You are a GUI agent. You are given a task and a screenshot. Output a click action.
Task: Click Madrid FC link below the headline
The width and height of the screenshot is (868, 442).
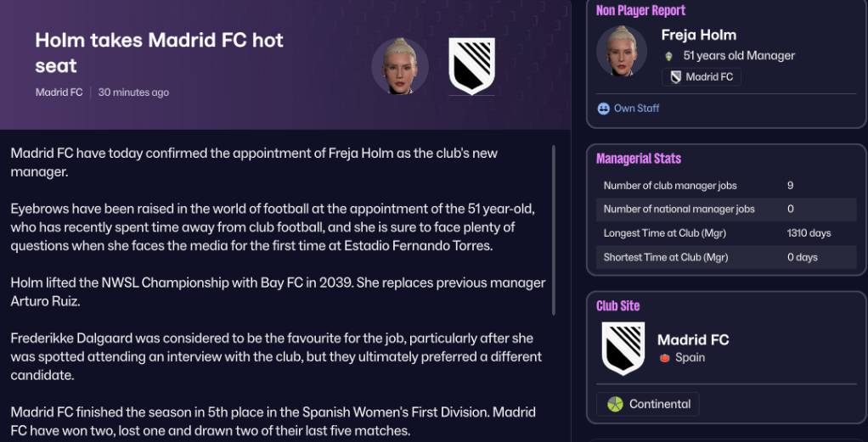click(x=59, y=92)
